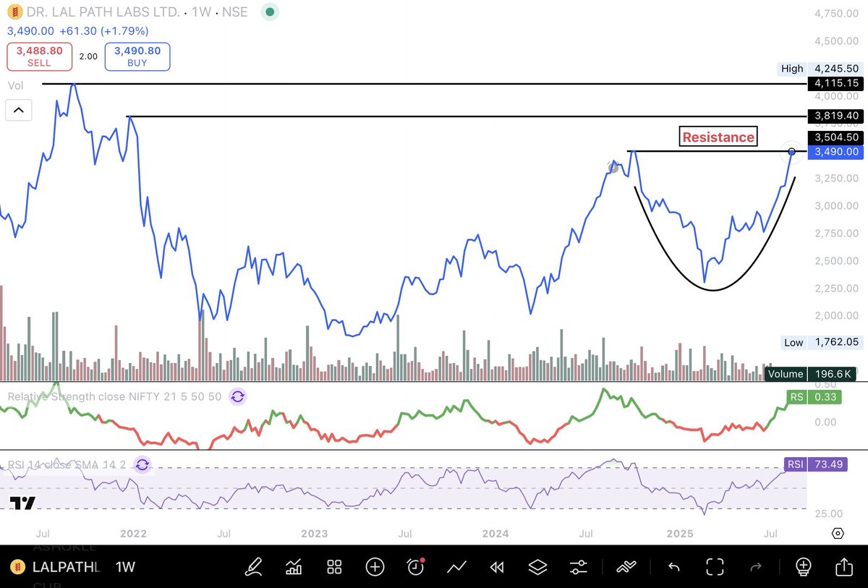This screenshot has height=588, width=868.
Task: Enter fullscreen mode icon
Action: [x=715, y=567]
